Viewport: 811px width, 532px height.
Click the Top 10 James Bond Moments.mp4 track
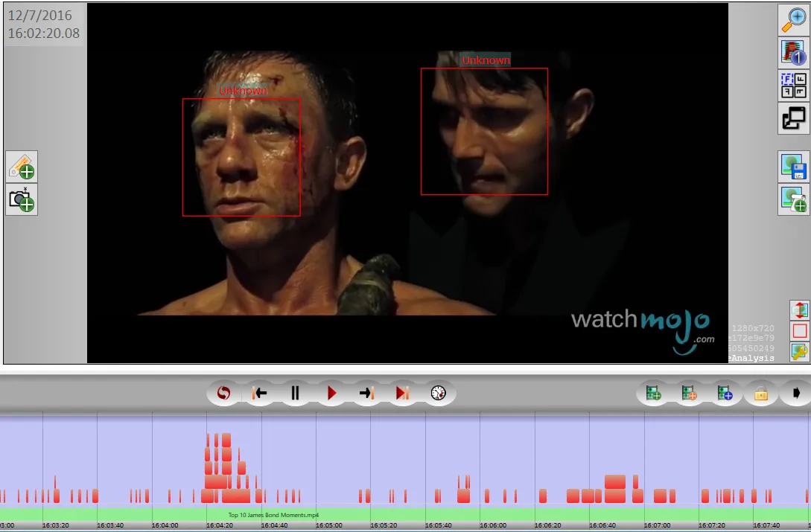405,515
